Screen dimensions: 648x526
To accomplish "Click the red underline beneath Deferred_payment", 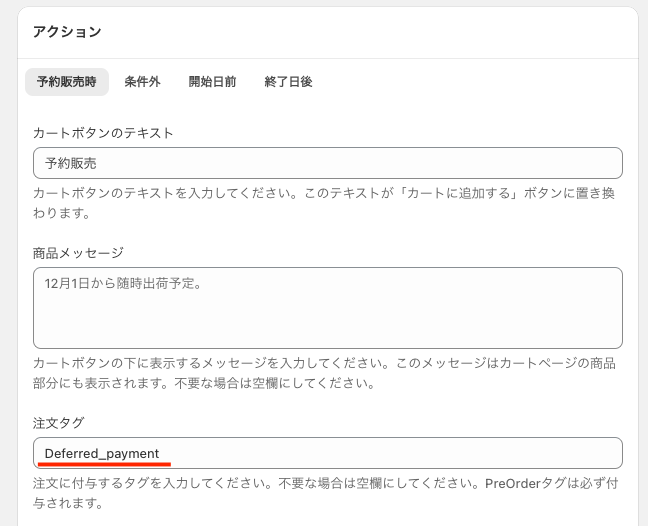I will pyautogui.click(x=104, y=464).
